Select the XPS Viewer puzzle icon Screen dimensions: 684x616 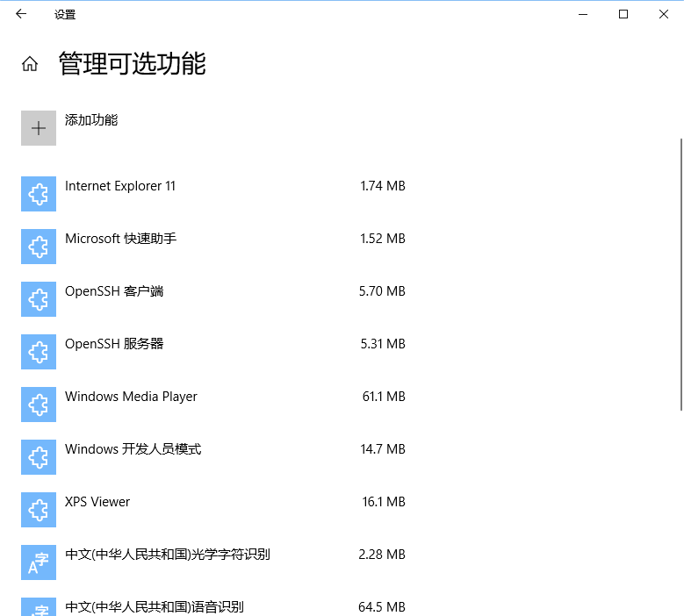point(39,510)
